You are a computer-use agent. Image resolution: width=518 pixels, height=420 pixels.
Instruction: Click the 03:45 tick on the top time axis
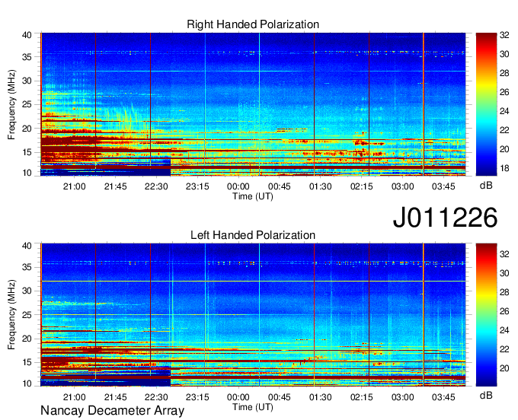[443, 186]
